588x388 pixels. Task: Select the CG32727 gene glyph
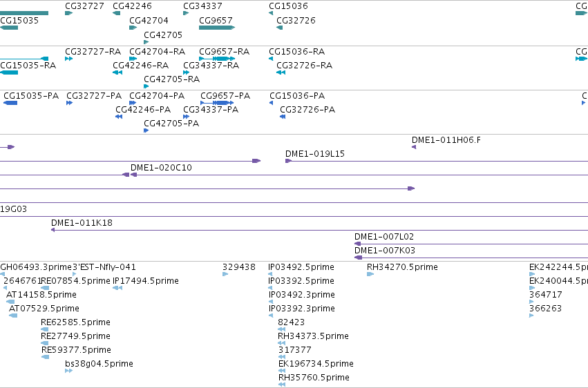point(68,13)
